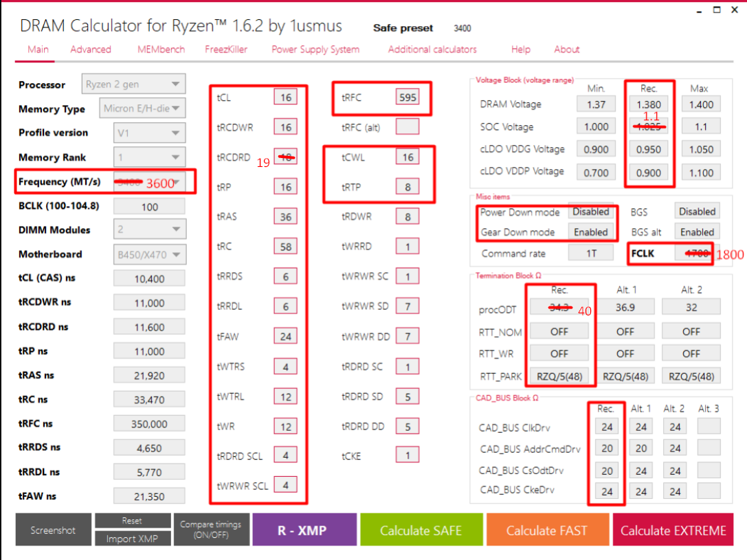Open the About tab
747x560 pixels.
(566, 49)
